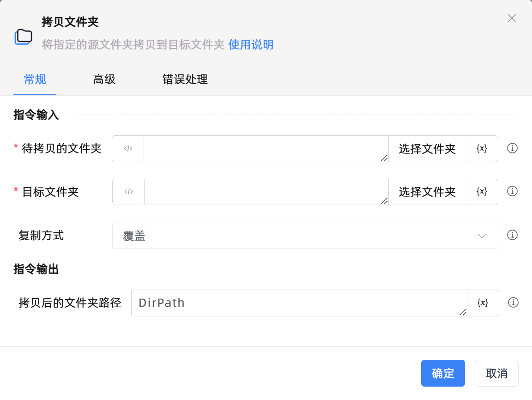The width and height of the screenshot is (532, 400).
Task: Switch to the 高级 tab
Action: pyautogui.click(x=104, y=79)
